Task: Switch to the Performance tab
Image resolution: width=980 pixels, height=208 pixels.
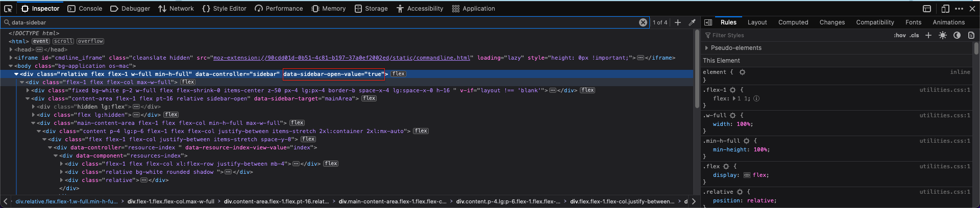Action: coord(279,9)
